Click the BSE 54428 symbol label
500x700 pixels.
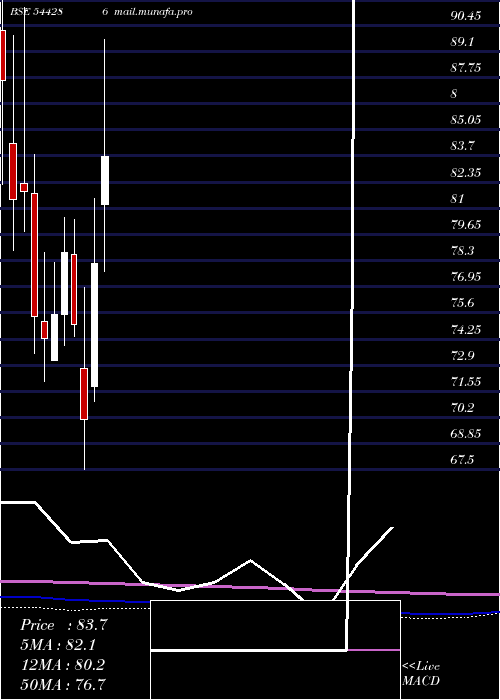(x=36, y=12)
